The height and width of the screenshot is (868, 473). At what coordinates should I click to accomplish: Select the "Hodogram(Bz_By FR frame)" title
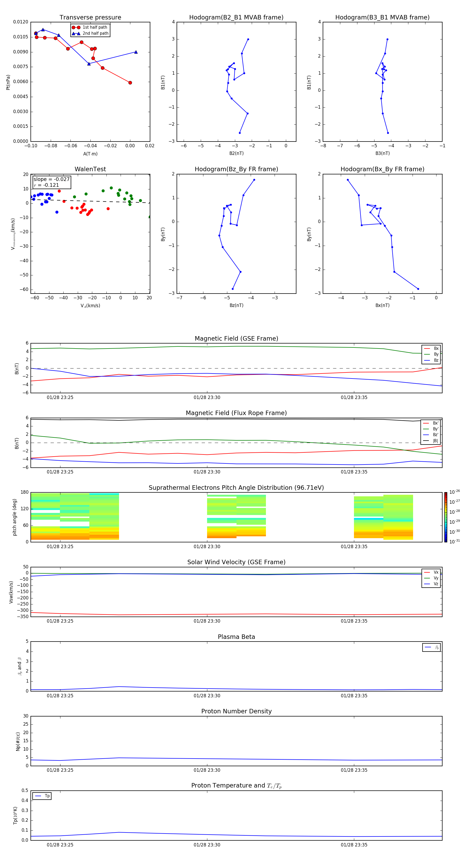click(x=236, y=169)
